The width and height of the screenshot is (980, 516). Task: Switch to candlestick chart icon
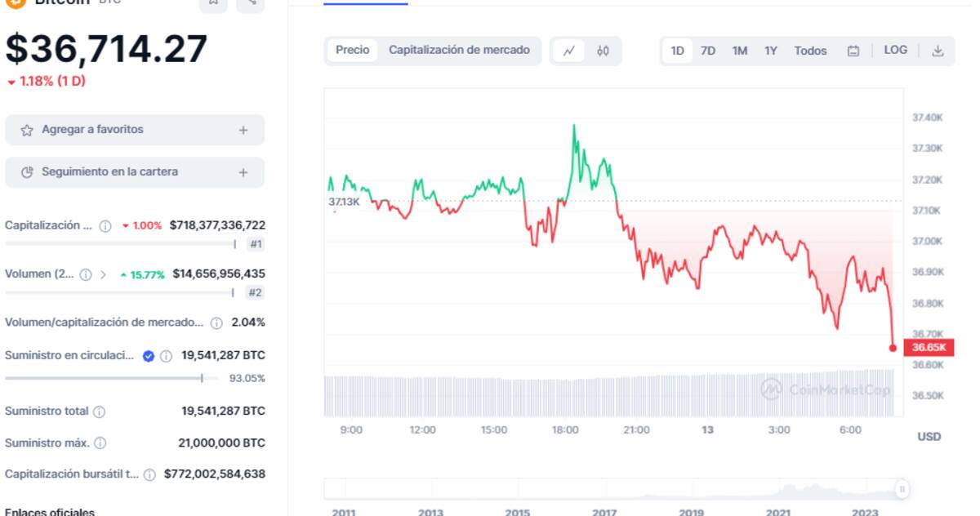603,51
